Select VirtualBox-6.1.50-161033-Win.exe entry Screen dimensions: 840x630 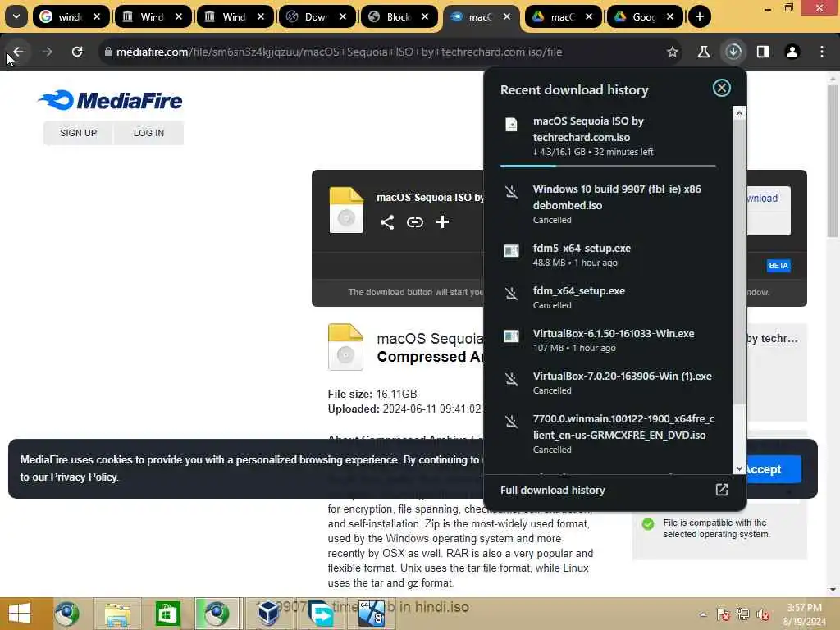click(x=608, y=340)
